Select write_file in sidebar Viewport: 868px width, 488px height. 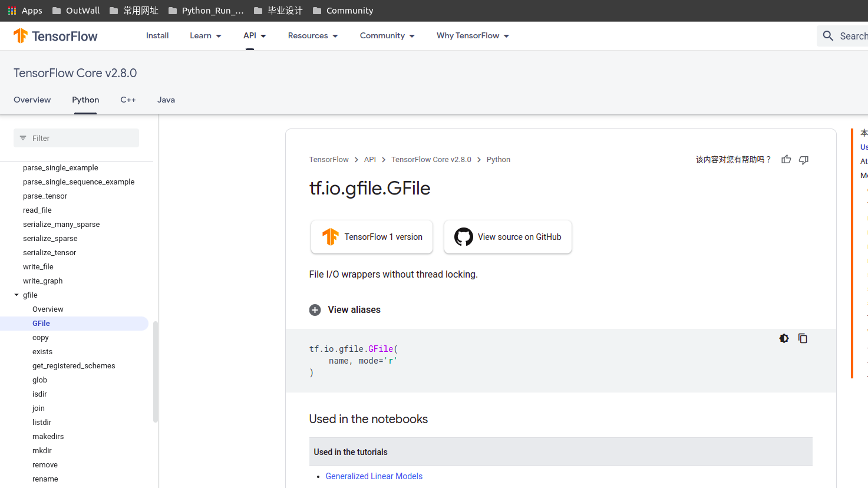coord(38,267)
